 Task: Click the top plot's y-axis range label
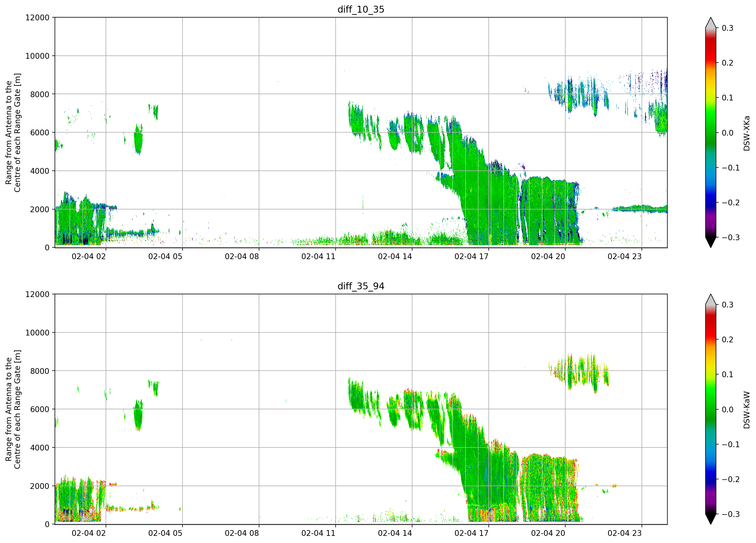(x=13, y=132)
